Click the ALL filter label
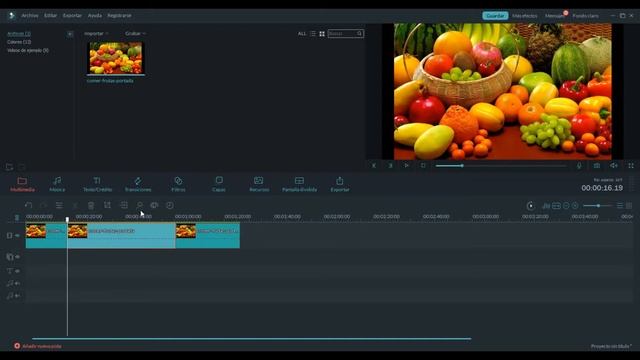The image size is (640, 360). (x=302, y=33)
